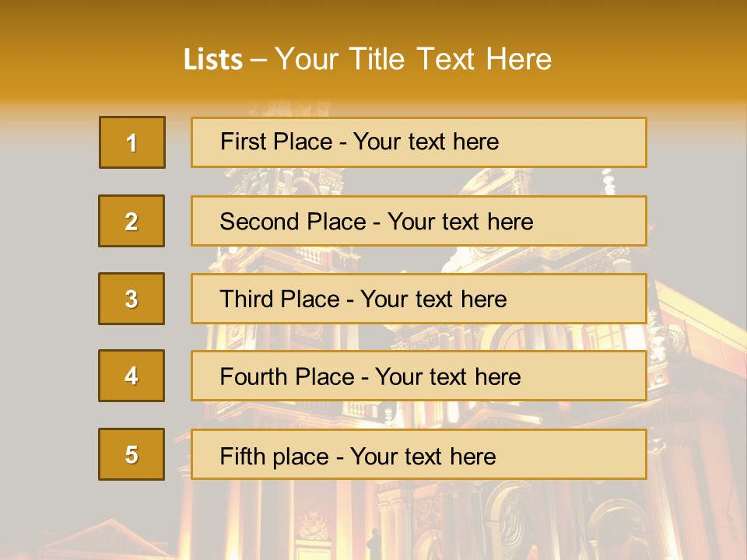Click the crest emblem above the lower doorway
This screenshot has width=747, height=560.
(x=313, y=525)
